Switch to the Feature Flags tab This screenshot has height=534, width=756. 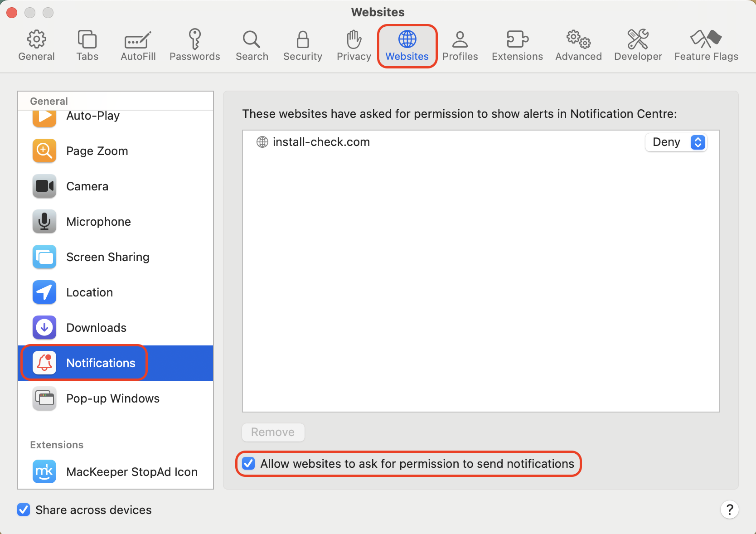tap(706, 44)
